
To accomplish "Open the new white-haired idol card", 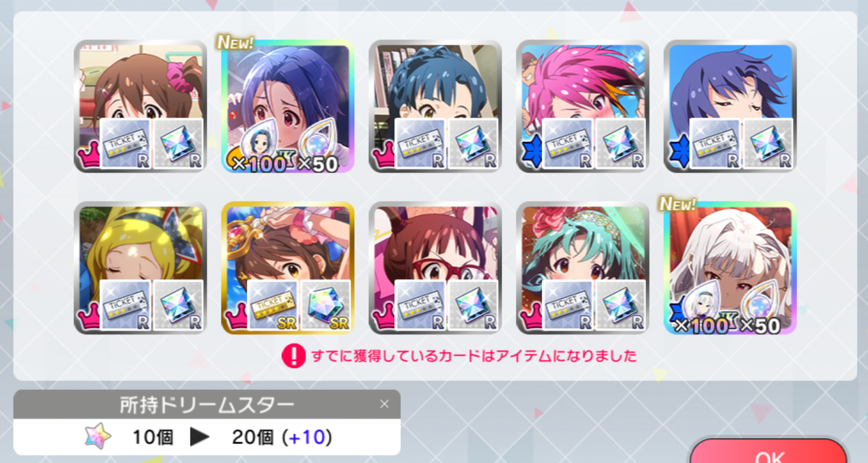I will click(x=730, y=268).
